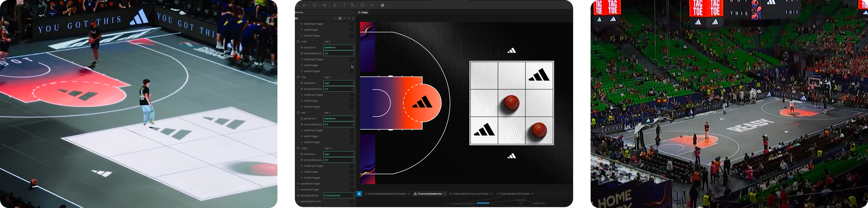Click the swap arrows icon in data panel
The image size is (868, 208).
[340, 18]
